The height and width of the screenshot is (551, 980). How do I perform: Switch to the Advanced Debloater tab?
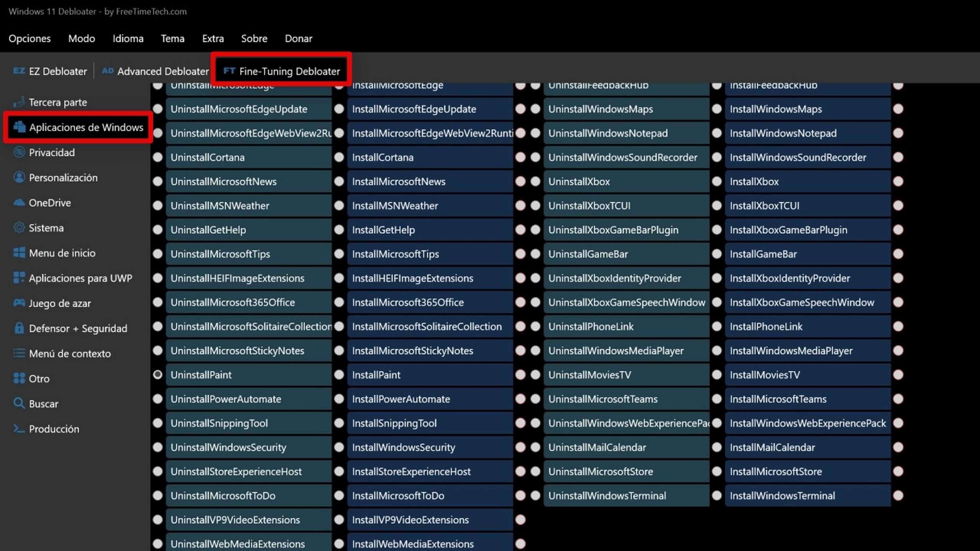point(156,71)
